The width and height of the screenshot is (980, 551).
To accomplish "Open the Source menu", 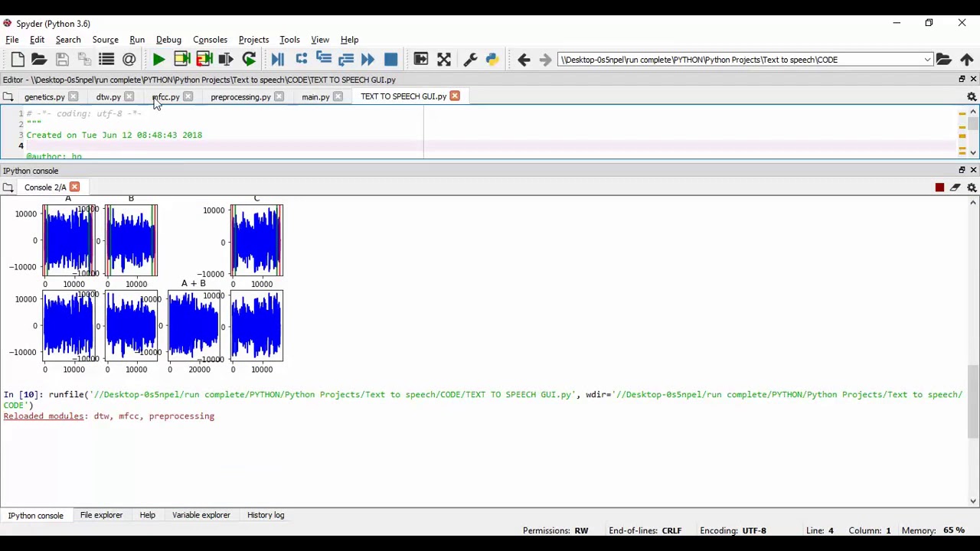I will [106, 40].
